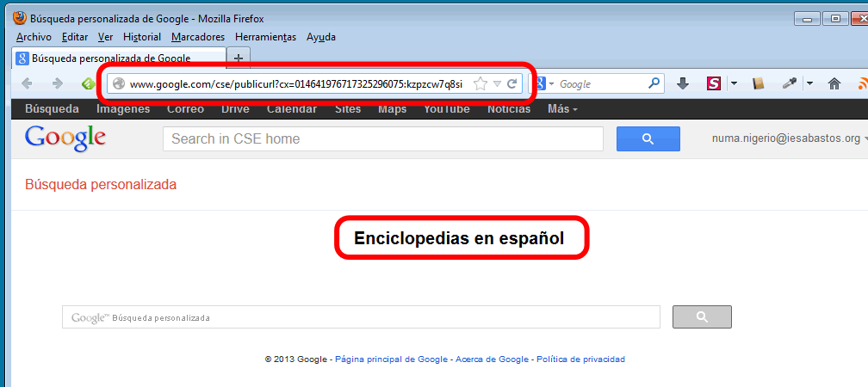The width and height of the screenshot is (868, 387).
Task: Open Drive in the Google bar
Action: [235, 109]
